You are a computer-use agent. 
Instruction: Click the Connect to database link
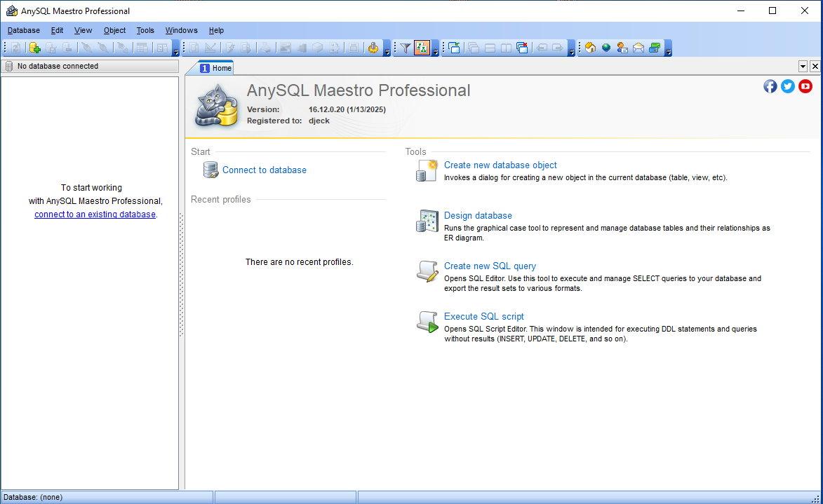tap(265, 170)
